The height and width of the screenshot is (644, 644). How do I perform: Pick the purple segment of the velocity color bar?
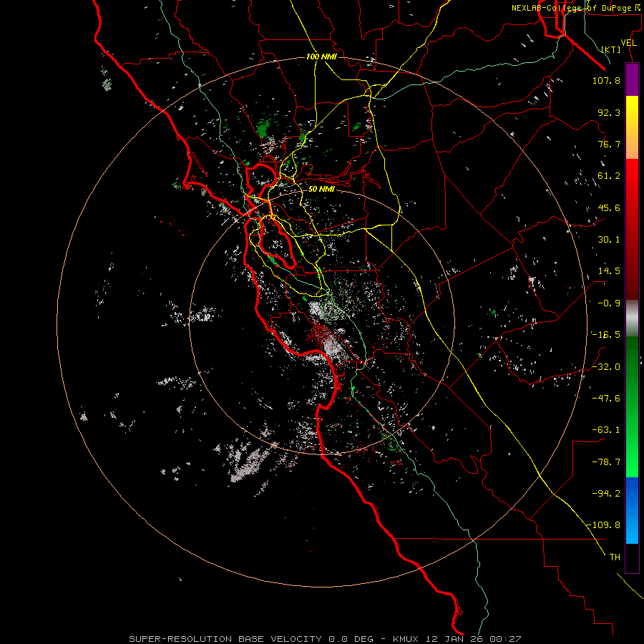coord(632,79)
